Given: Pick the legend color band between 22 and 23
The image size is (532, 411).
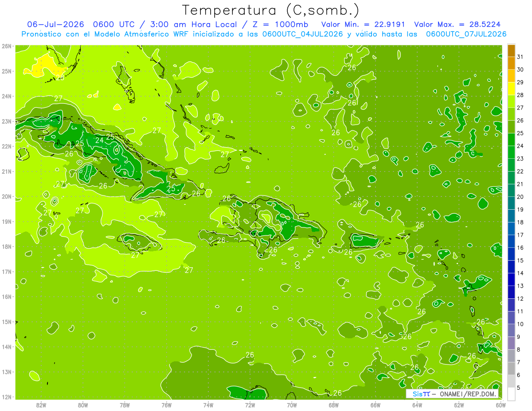Looking at the screenshot, I should click(511, 165).
